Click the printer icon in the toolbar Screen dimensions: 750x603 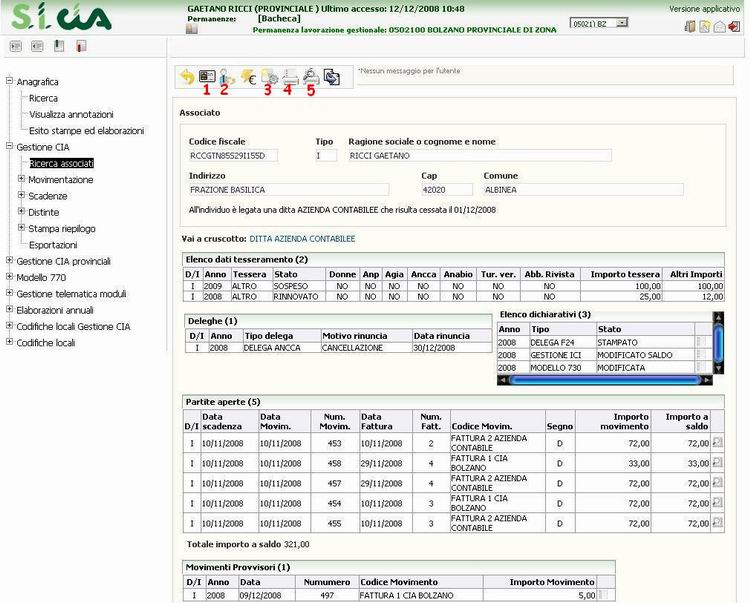coord(290,77)
